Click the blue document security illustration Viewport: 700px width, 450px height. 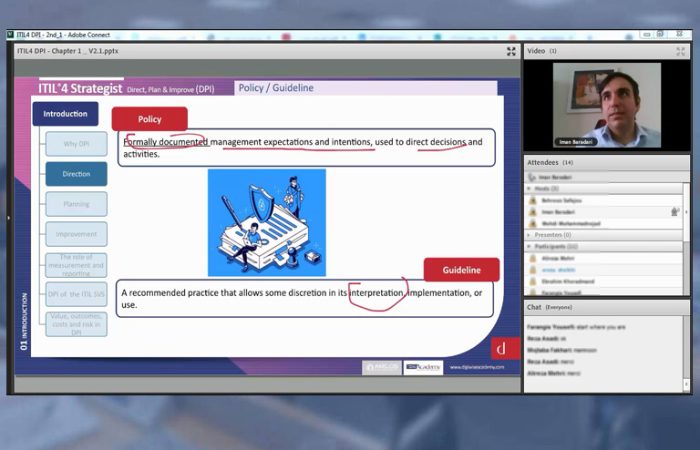pos(267,222)
